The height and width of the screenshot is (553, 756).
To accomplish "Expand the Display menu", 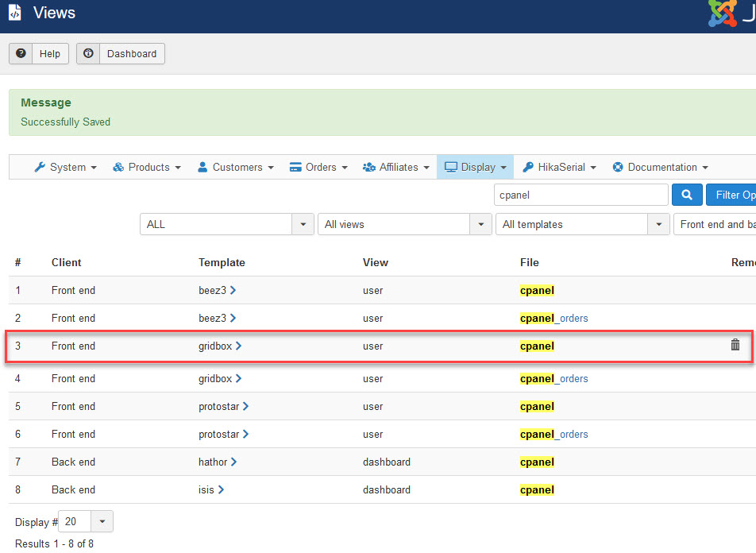I will point(475,168).
